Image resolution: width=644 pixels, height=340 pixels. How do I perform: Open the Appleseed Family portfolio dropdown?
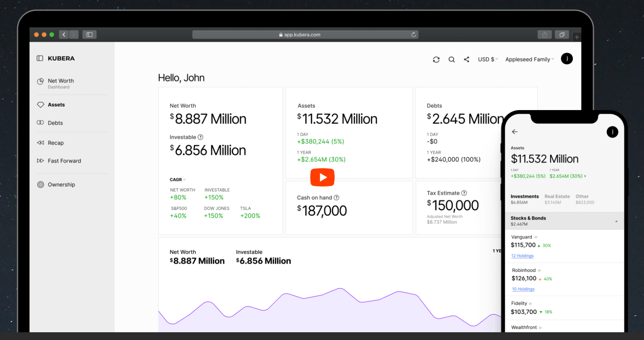pyautogui.click(x=530, y=59)
